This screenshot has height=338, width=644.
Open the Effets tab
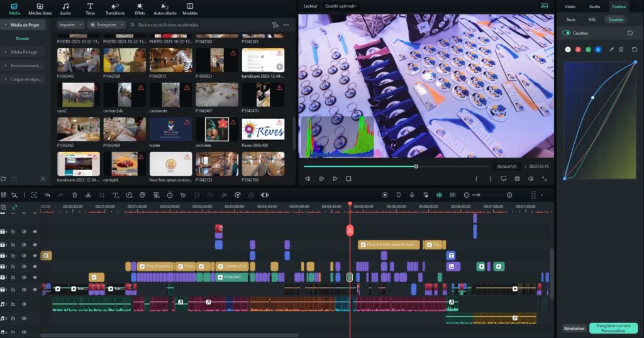pyautogui.click(x=140, y=9)
